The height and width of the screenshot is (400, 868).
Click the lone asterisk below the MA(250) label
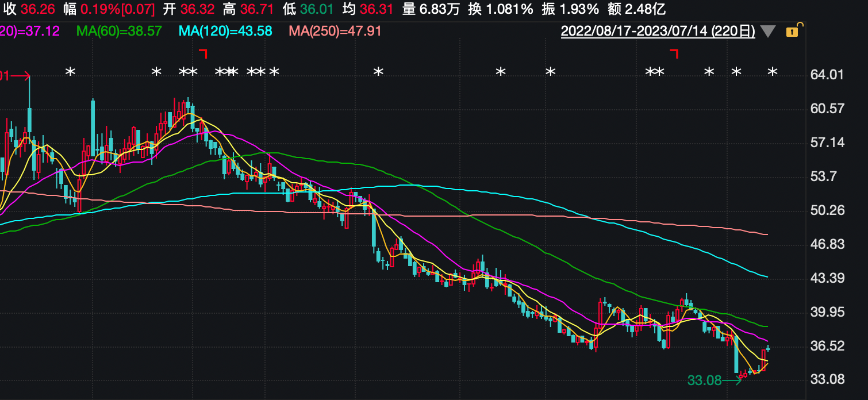(378, 72)
